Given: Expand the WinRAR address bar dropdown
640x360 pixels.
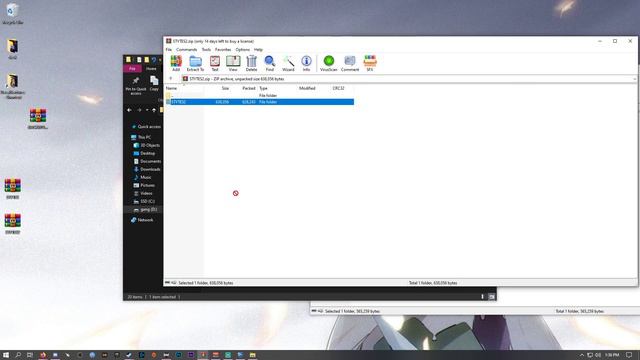Looking at the screenshot, I should [x=634, y=79].
